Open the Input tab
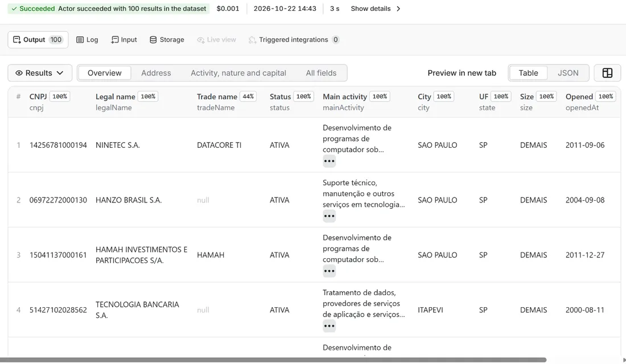This screenshot has width=626, height=364. point(123,39)
